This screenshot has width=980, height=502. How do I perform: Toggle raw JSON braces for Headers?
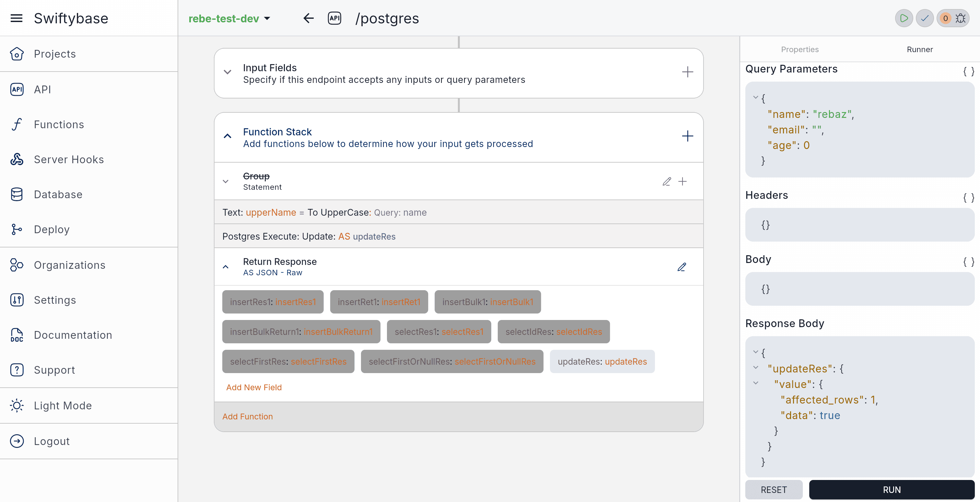click(x=969, y=198)
